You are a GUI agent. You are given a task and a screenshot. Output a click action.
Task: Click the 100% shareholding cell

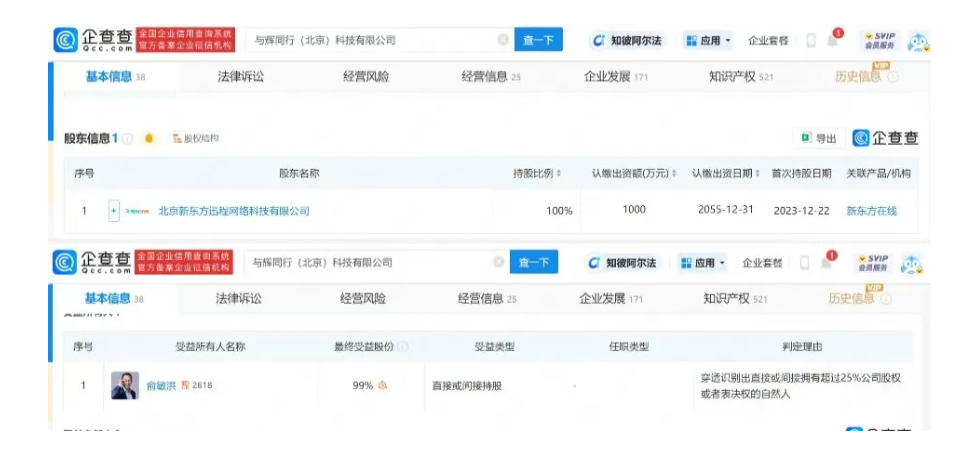pyautogui.click(x=559, y=211)
